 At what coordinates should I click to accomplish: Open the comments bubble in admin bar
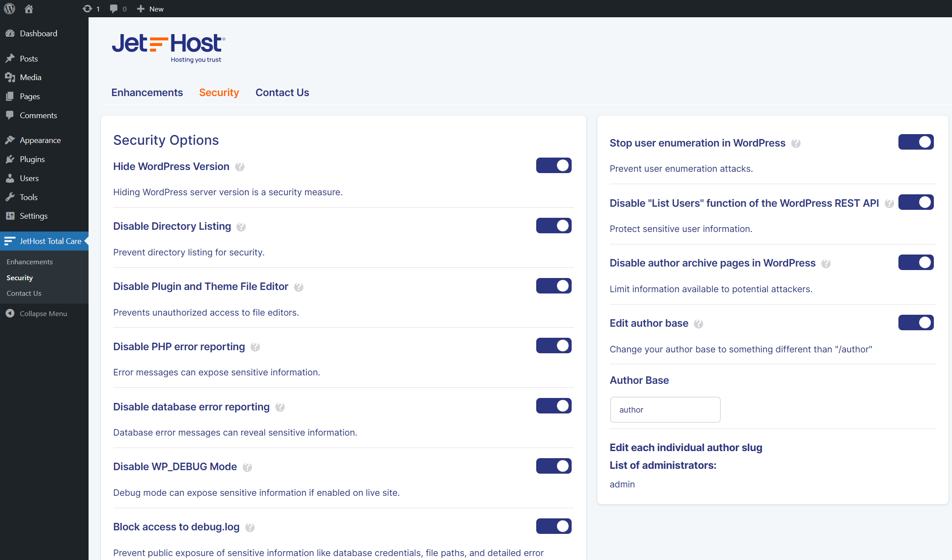pyautogui.click(x=114, y=8)
